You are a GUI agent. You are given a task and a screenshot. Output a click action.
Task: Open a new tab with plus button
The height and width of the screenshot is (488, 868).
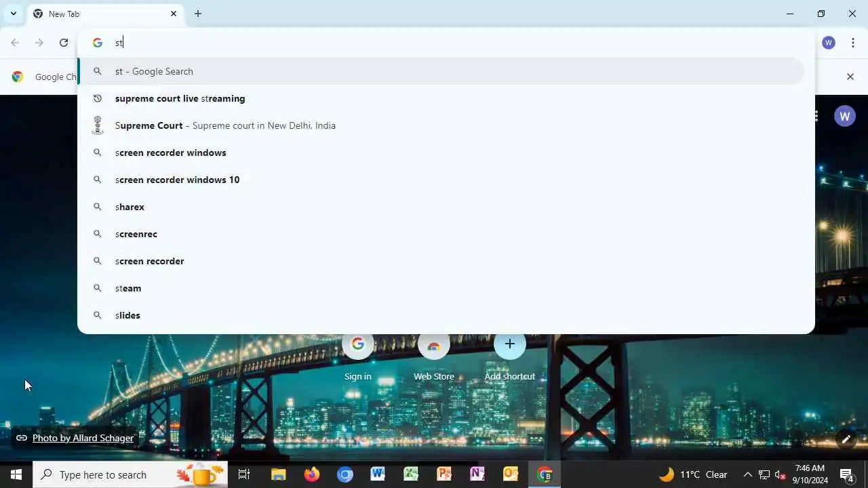tap(198, 14)
